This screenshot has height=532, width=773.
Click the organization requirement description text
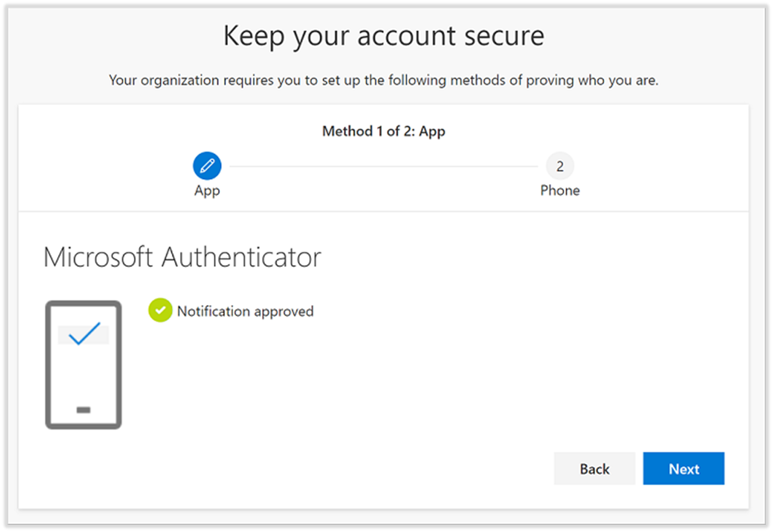pos(383,80)
